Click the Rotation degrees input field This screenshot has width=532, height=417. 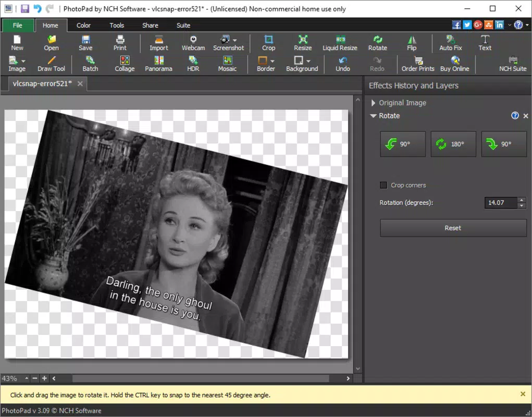501,203
